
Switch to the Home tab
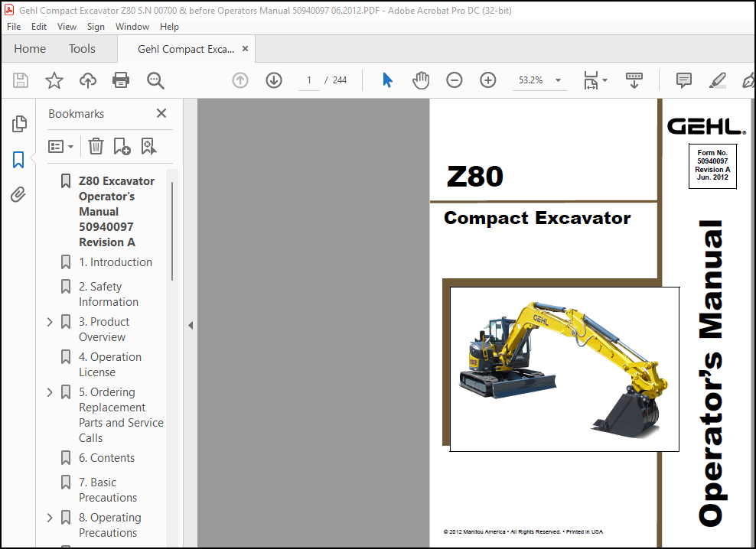coord(30,49)
